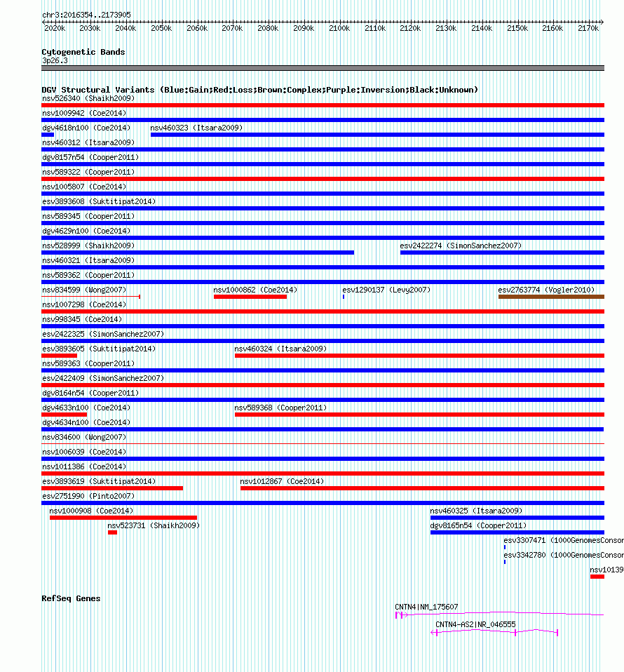Image resolution: width=624 pixels, height=672 pixels.
Task: Click the nsv834599 (Wong2007) label
Action: pos(84,290)
